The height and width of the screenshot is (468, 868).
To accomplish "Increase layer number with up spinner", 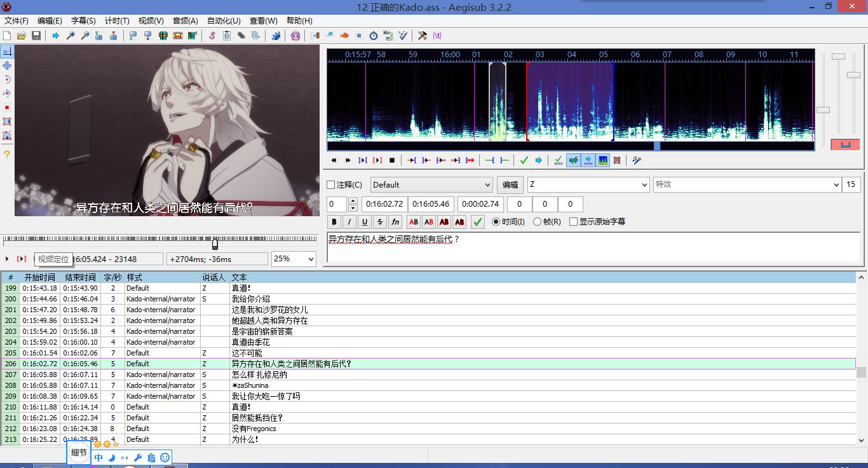I will point(353,201).
